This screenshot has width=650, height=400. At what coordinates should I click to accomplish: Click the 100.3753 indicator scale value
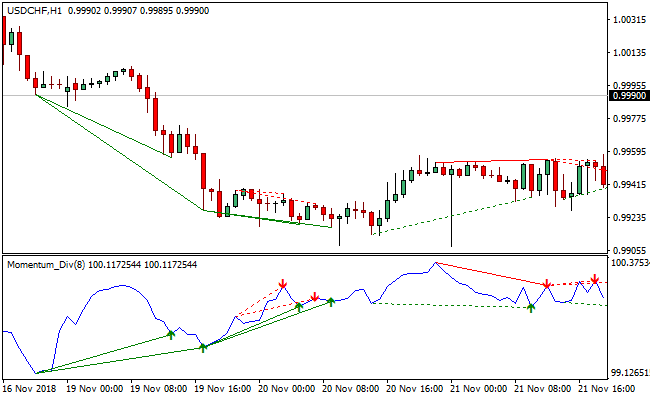coord(628,263)
